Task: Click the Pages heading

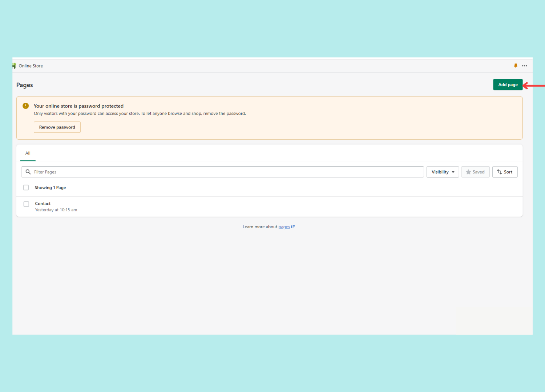Action: coord(25,85)
